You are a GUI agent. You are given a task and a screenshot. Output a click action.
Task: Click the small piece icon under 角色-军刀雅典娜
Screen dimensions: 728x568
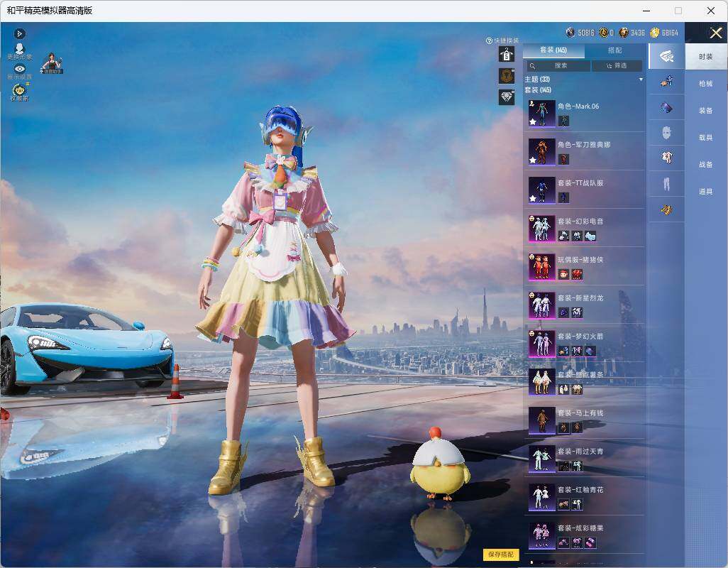click(563, 159)
